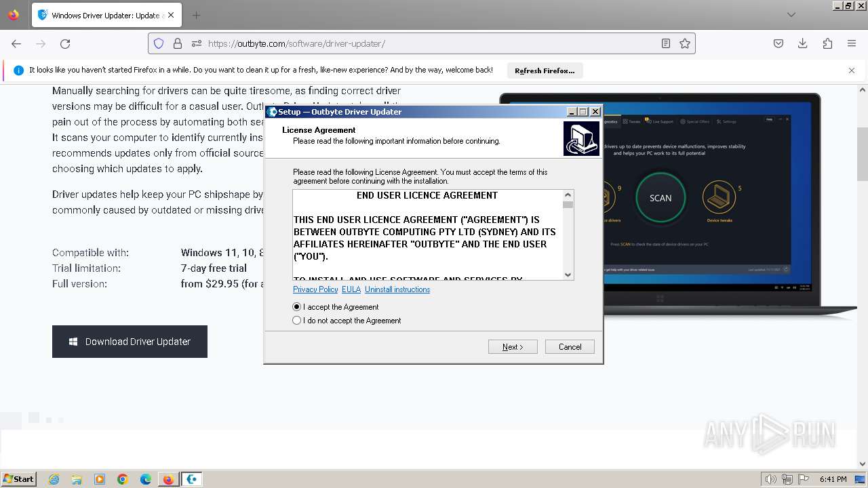Click the volume speaker tray icon

[771, 479]
